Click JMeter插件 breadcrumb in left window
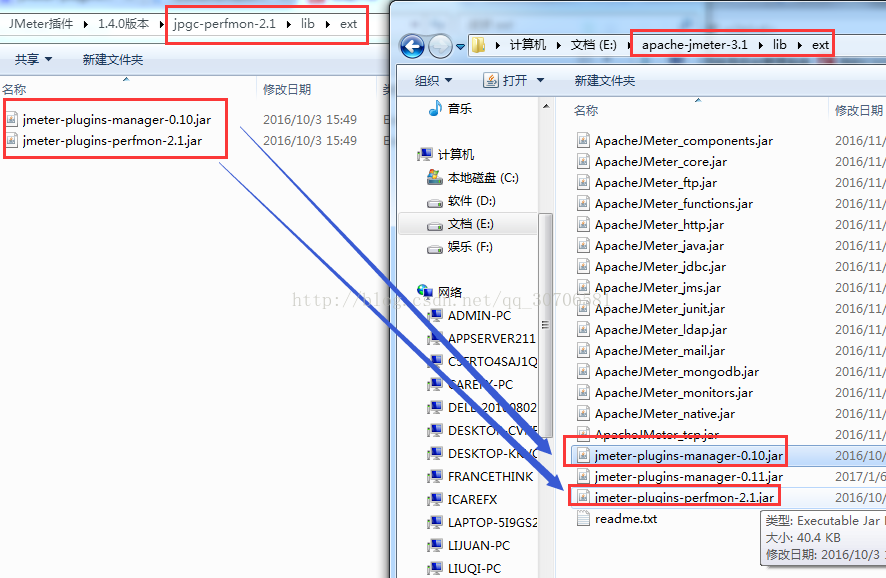The width and height of the screenshot is (886, 578). click(41, 24)
